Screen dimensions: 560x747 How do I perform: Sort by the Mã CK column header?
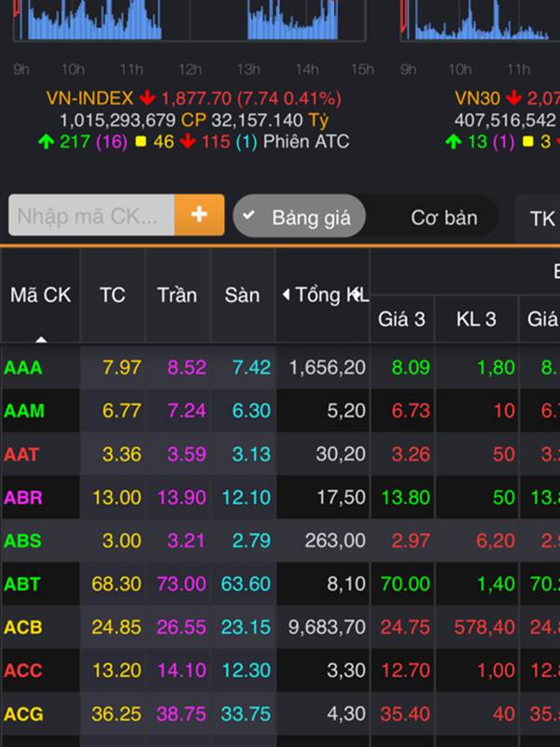point(40,295)
